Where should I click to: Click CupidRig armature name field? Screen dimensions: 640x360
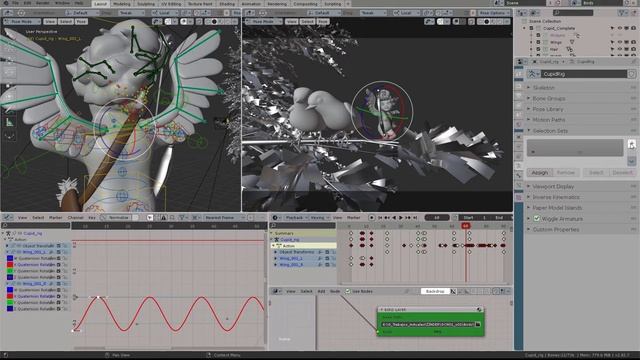pos(584,74)
